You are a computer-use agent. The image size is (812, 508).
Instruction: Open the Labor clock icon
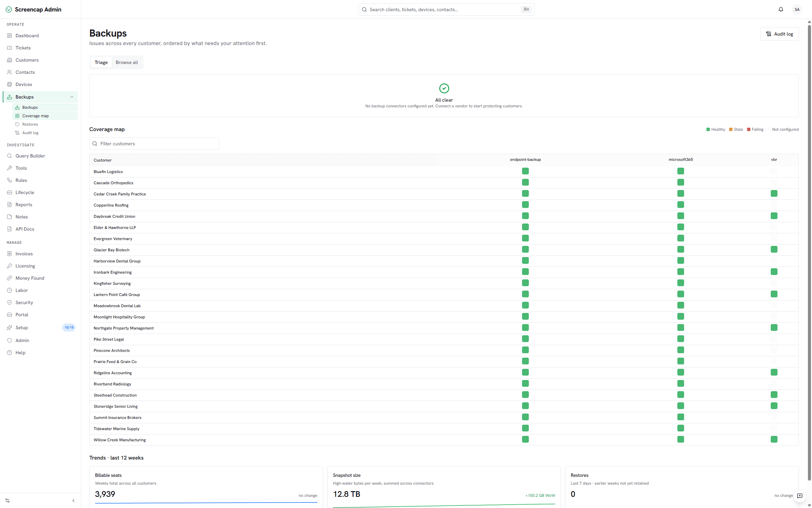click(9, 290)
